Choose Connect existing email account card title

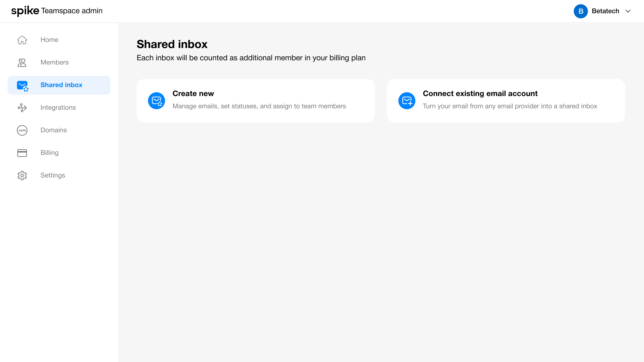(x=480, y=94)
